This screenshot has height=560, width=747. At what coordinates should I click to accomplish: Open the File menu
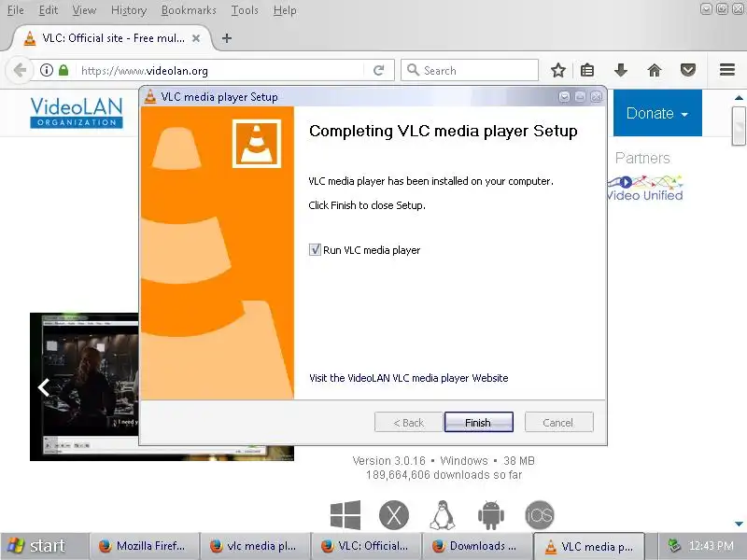pyautogui.click(x=15, y=10)
